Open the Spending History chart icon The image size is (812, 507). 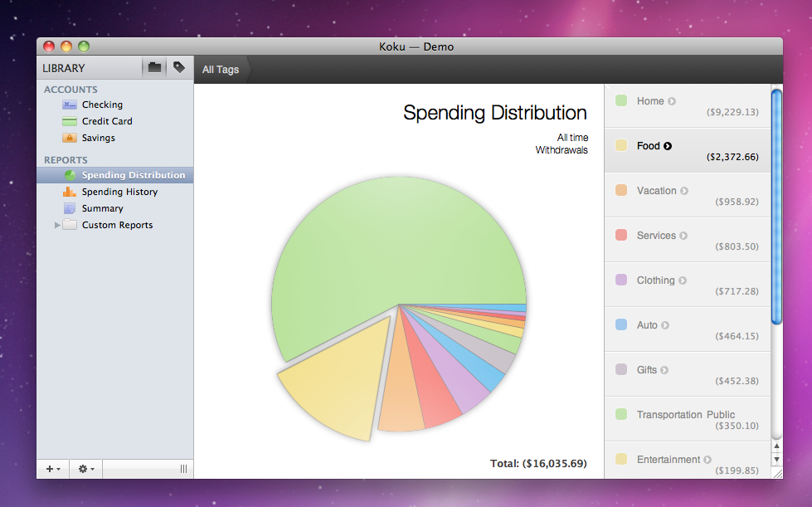pos(70,192)
